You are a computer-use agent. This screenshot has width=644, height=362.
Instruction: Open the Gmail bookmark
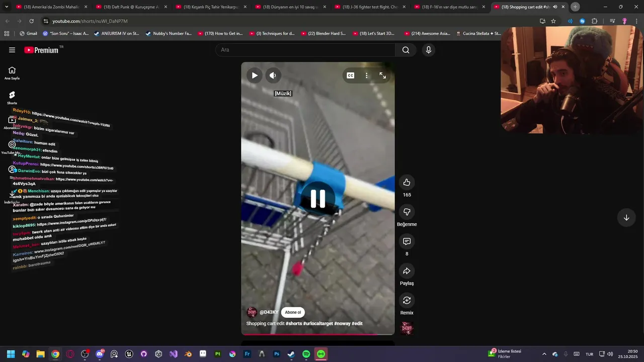(28, 34)
